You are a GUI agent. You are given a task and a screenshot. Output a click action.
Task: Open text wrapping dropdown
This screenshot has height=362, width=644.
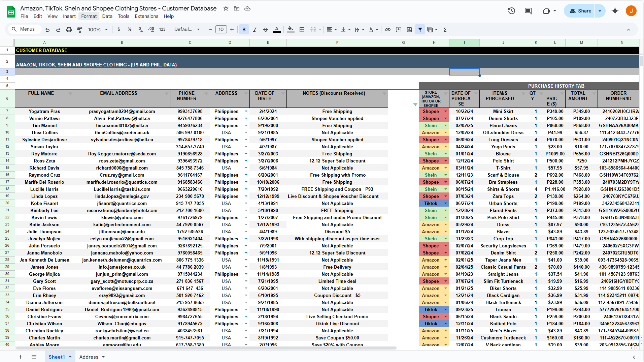[360, 30]
